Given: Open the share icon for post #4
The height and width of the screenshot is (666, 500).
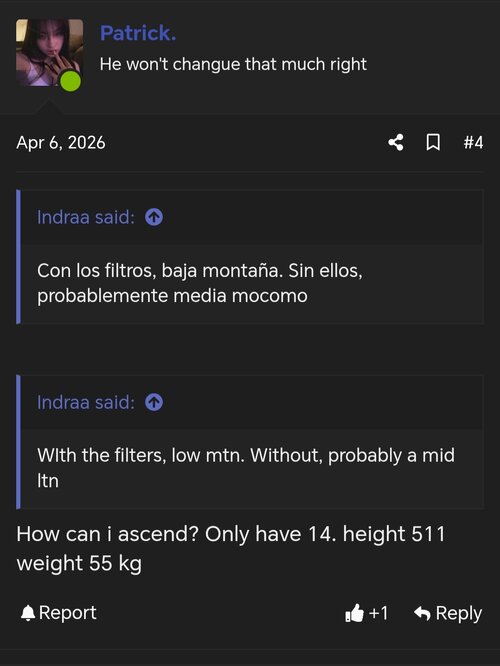Looking at the screenshot, I should 396,142.
